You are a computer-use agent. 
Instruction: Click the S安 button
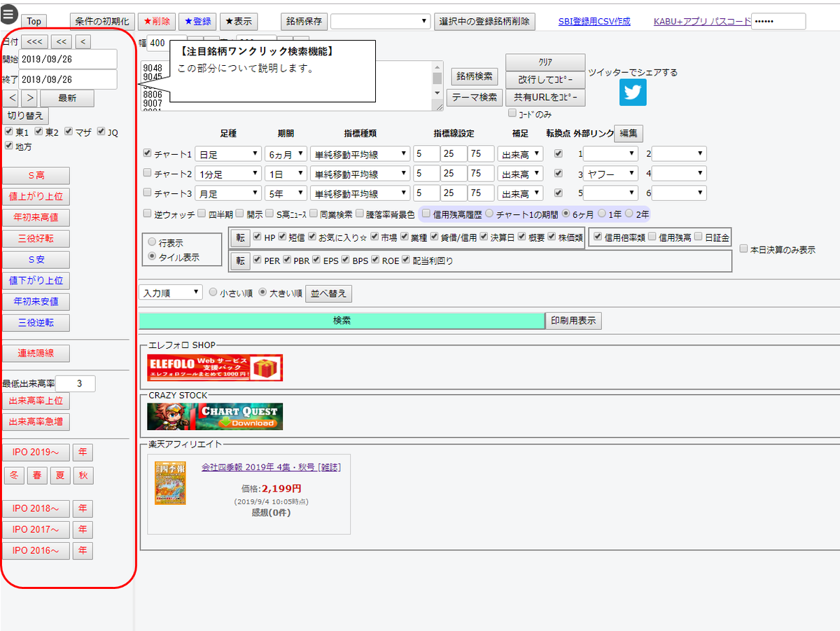point(36,260)
